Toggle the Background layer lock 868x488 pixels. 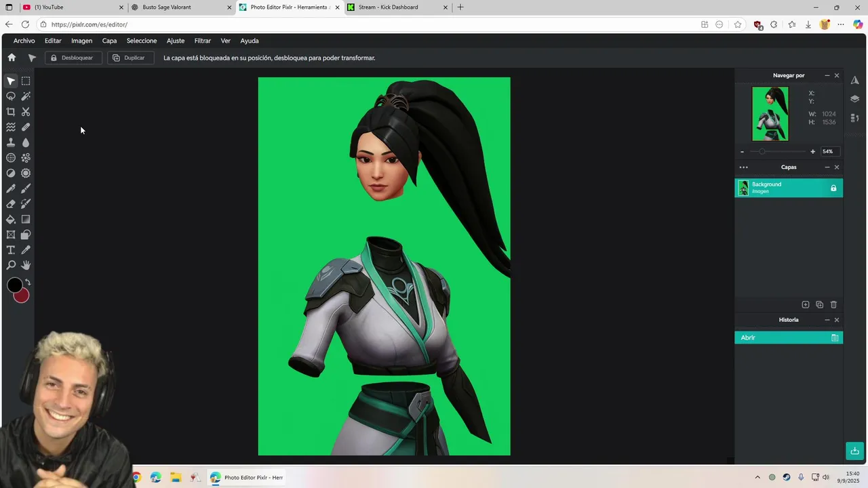833,188
